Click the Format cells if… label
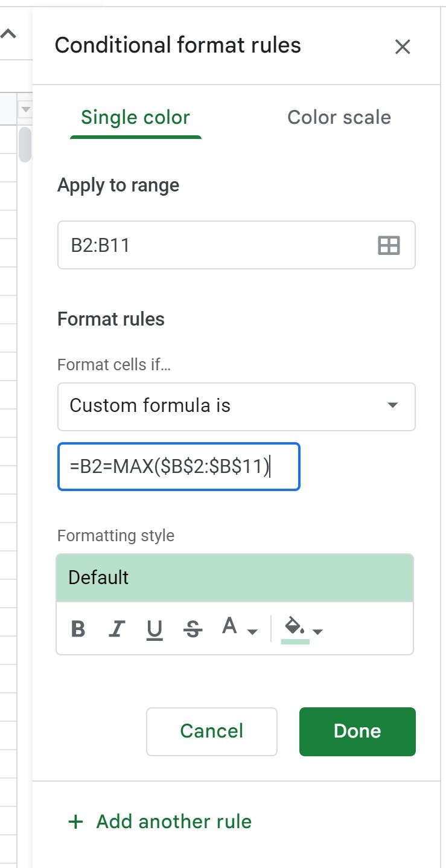Screen dimensions: 446x868 (114, 365)
